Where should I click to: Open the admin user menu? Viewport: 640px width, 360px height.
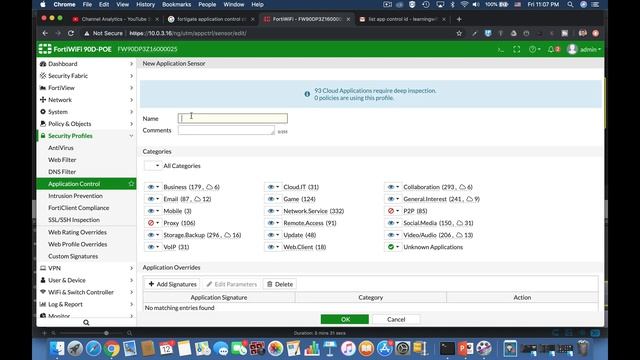[x=584, y=49]
